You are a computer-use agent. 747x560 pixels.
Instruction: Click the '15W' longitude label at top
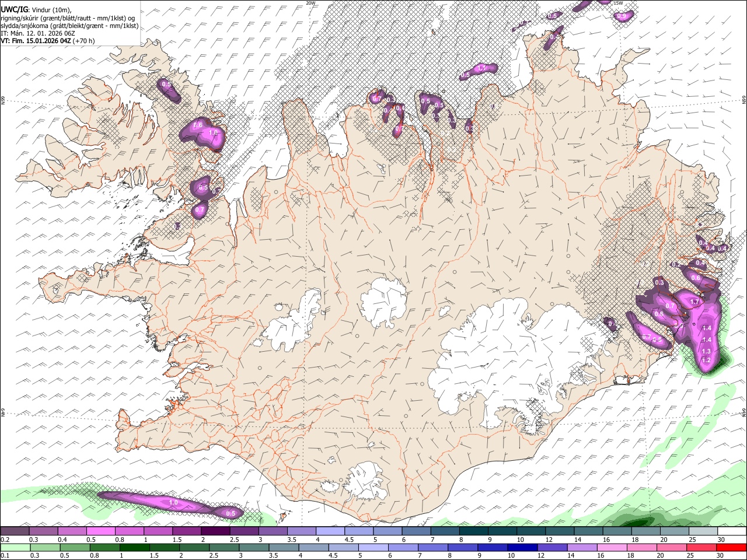point(618,3)
